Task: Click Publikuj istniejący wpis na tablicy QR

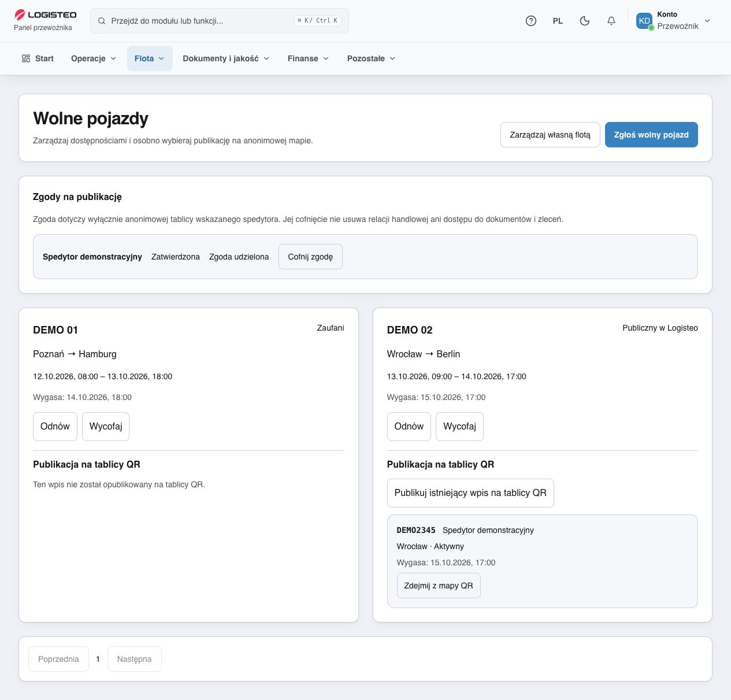Action: 470,493
